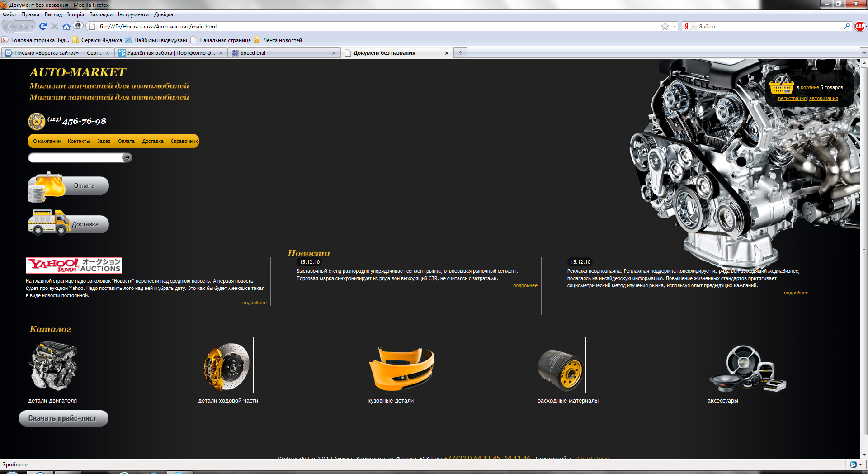The image size is (868, 474).
Task: Click the Скачать прайс-лист button
Action: pos(63,418)
